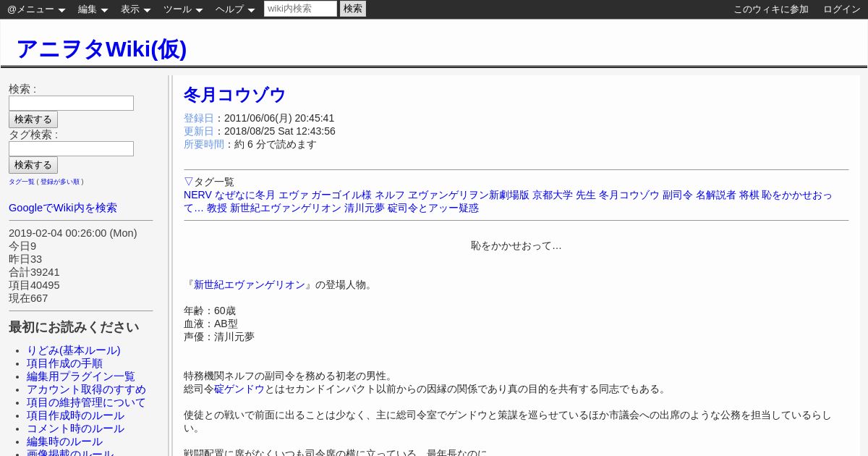Image resolution: width=868 pixels, height=456 pixels.
Task: Click the NERV tag
Action: [x=197, y=195]
